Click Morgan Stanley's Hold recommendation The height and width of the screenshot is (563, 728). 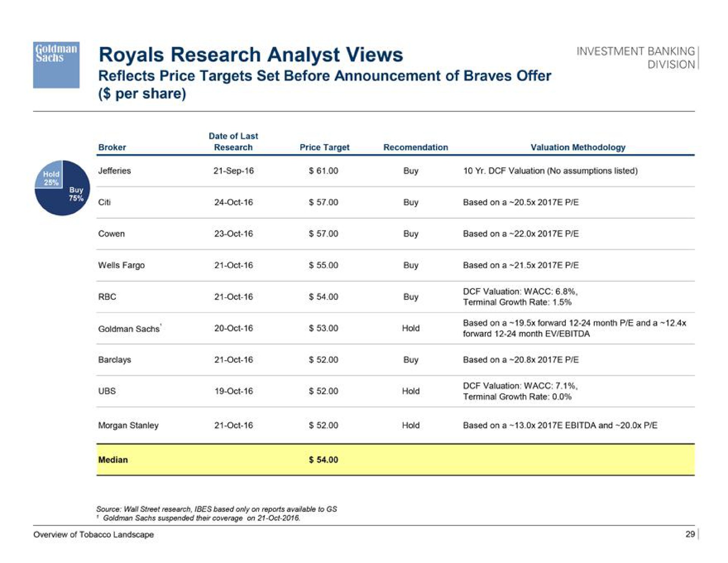411,425
